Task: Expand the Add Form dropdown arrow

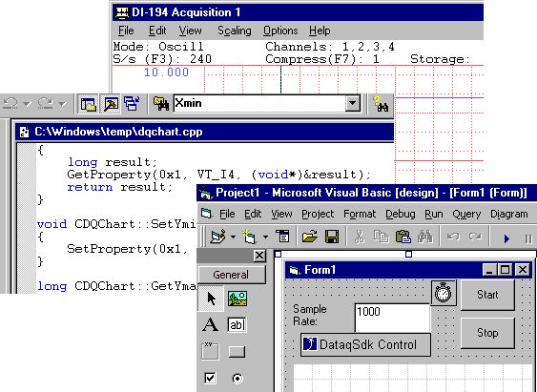Action: [265, 237]
